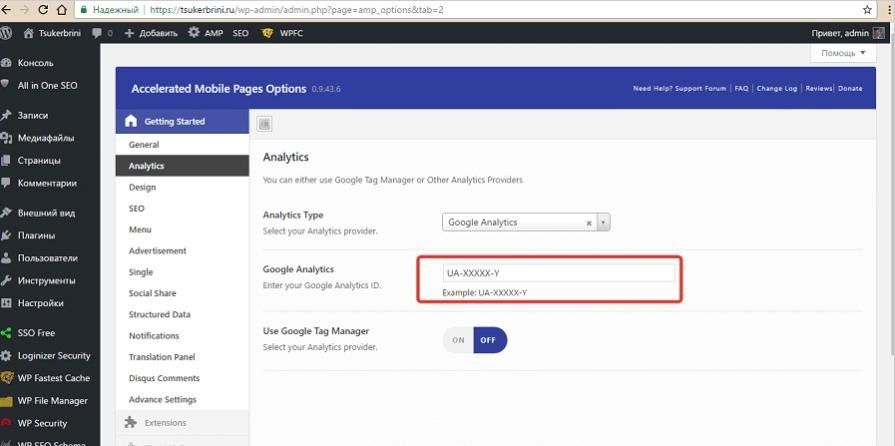Click the Плагины plug icon
This screenshot has height=446, width=895.
point(6,235)
